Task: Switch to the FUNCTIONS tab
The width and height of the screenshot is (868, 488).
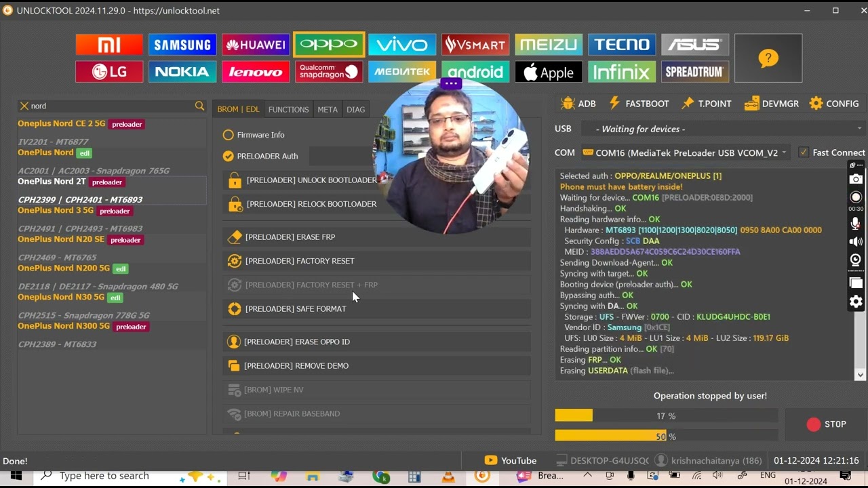Action: 288,109
